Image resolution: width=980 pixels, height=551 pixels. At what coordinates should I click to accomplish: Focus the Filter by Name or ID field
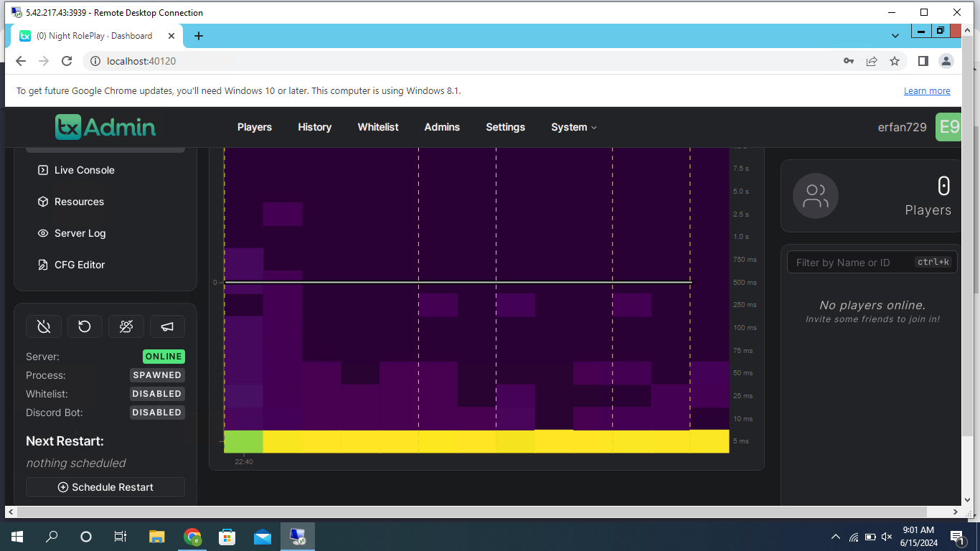[850, 263]
